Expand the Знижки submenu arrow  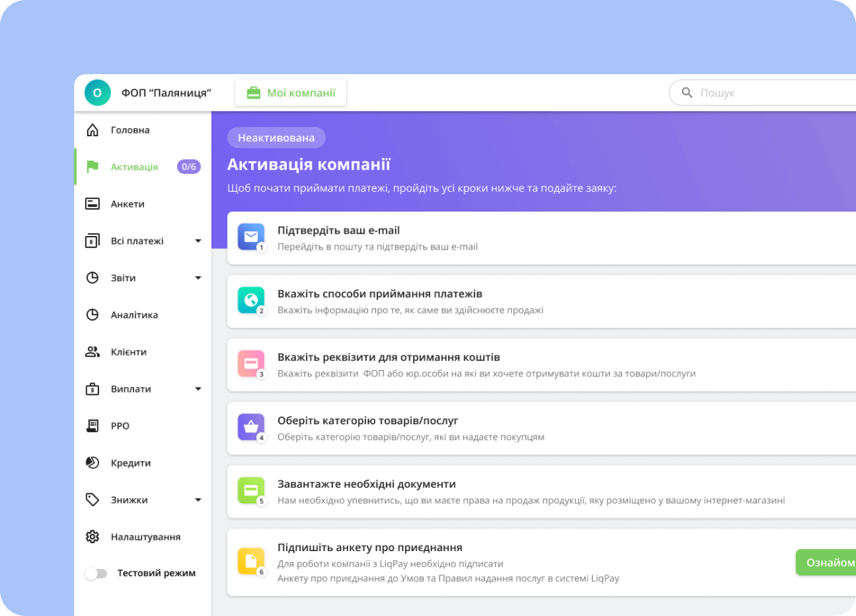coord(198,500)
